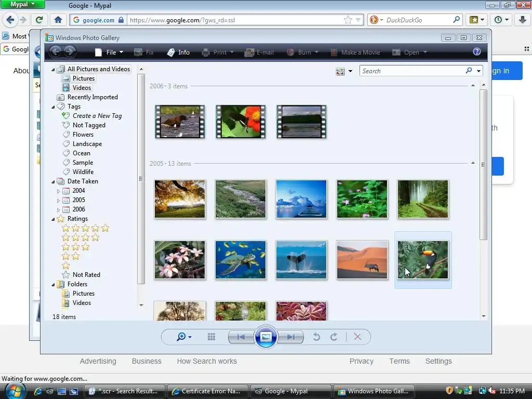Select the Pictures folder under Folders
Viewport: 532px width, 399px height.
point(78,293)
